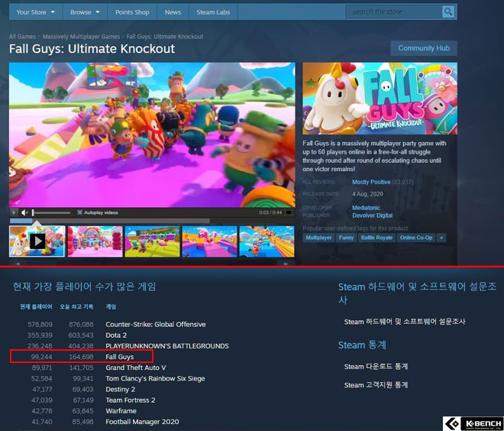This screenshot has width=504, height=431.
Task: Select the Multiplayer tag
Action: coord(318,238)
